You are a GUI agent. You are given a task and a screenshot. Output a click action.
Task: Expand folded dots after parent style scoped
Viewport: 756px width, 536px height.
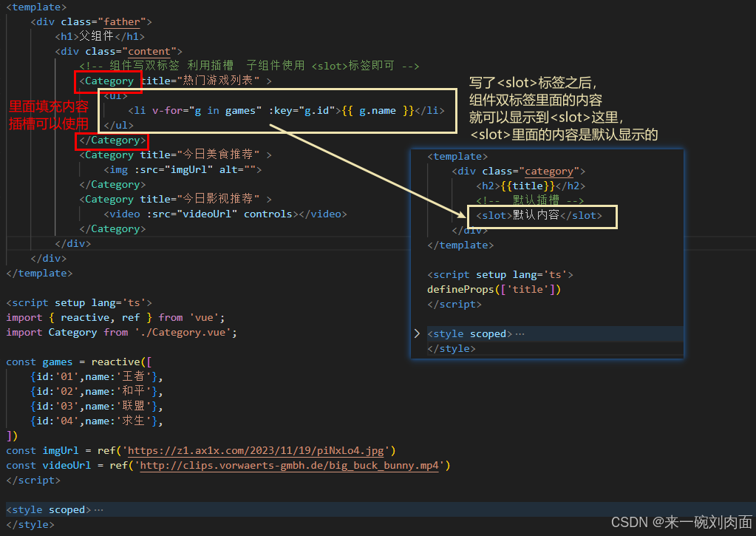coord(99,510)
